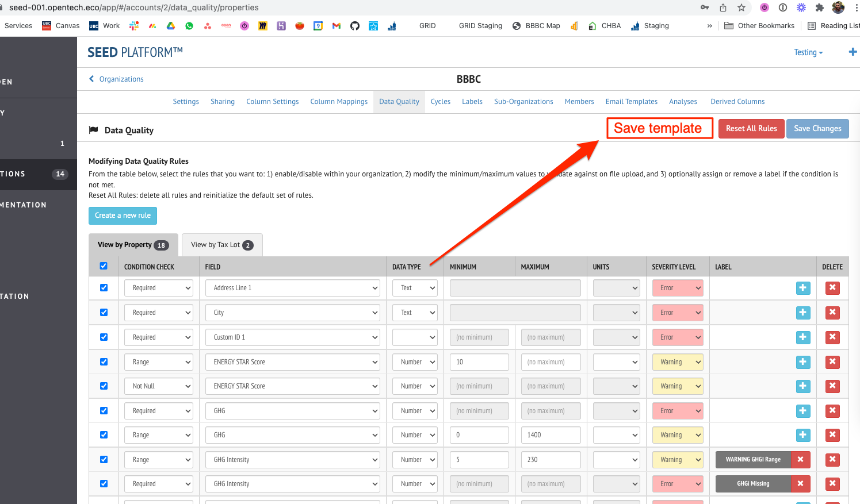860x504 pixels.
Task: Edit the minimum value for ENERGY STAR Score
Action: [479, 361]
